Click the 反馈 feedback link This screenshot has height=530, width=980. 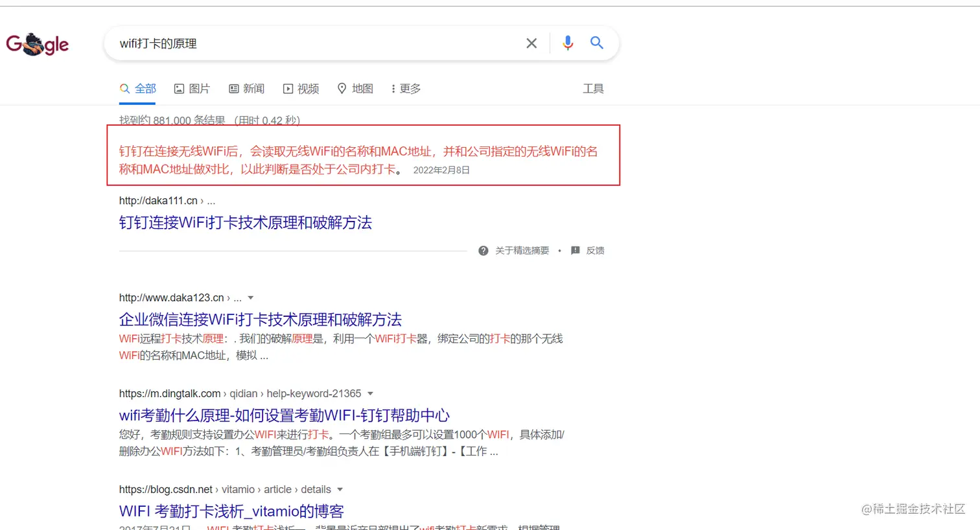point(595,251)
